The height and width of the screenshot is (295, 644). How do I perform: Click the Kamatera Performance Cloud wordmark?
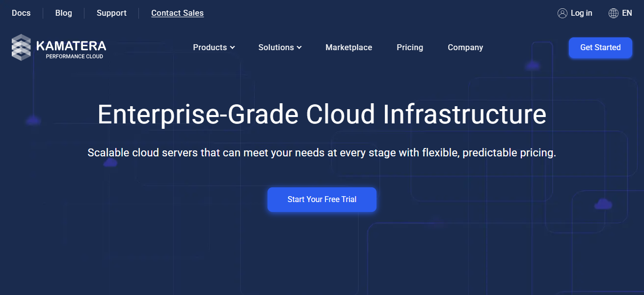point(71,49)
